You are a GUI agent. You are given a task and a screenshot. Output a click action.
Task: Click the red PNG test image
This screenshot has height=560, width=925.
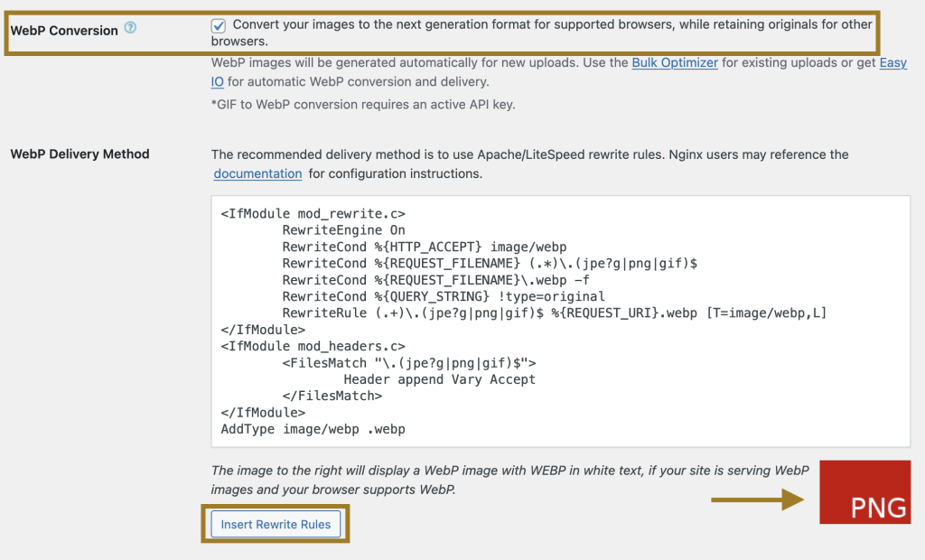(x=864, y=491)
